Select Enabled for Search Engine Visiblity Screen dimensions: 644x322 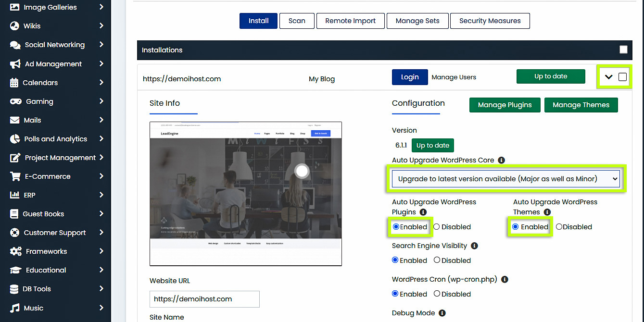click(395, 260)
